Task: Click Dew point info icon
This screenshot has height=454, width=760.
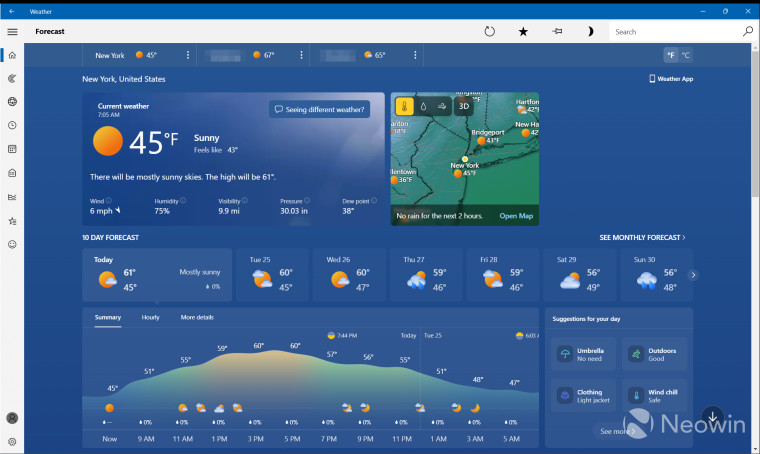Action: tap(374, 200)
